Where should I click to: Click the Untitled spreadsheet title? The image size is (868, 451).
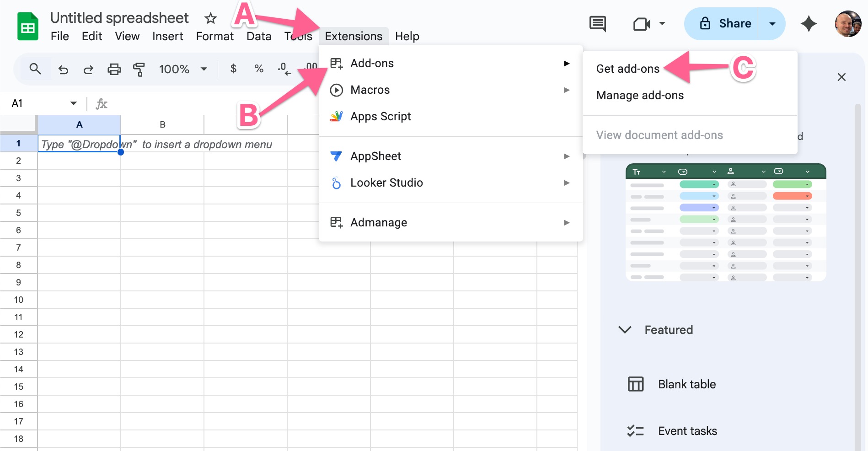point(119,18)
